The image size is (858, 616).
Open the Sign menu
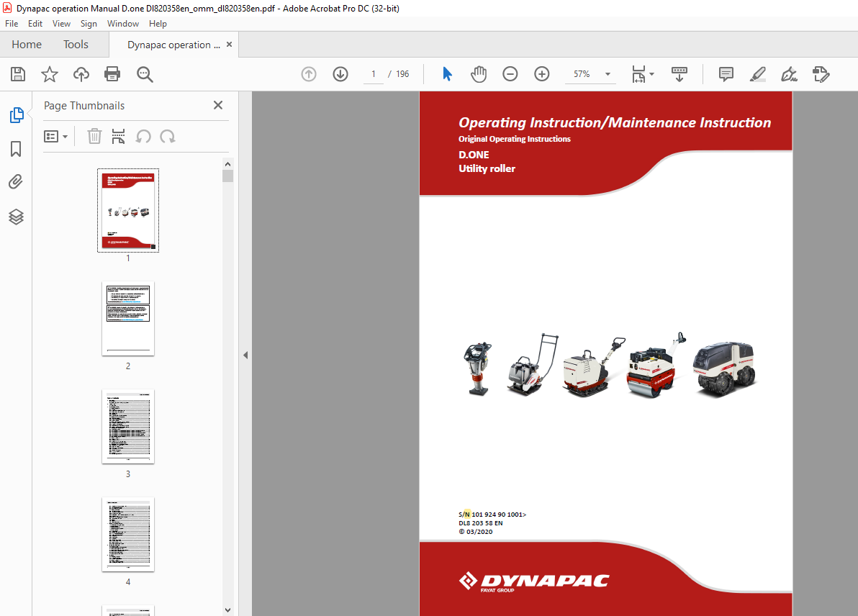click(89, 24)
